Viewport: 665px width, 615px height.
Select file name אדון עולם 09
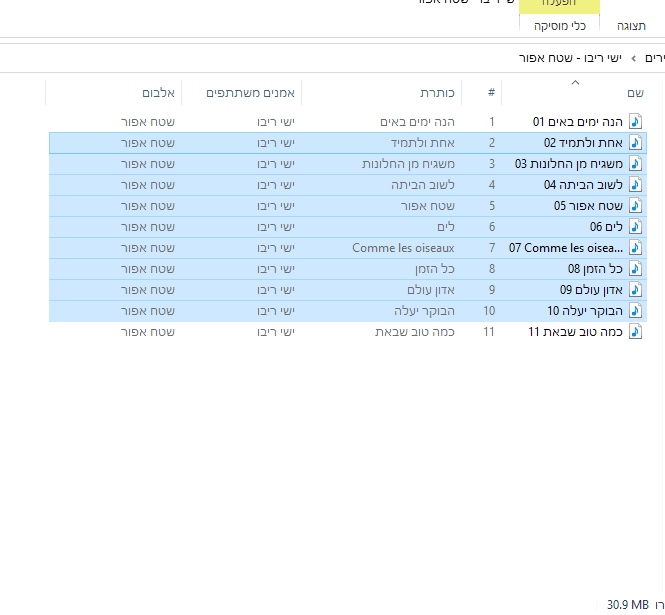pyautogui.click(x=591, y=290)
